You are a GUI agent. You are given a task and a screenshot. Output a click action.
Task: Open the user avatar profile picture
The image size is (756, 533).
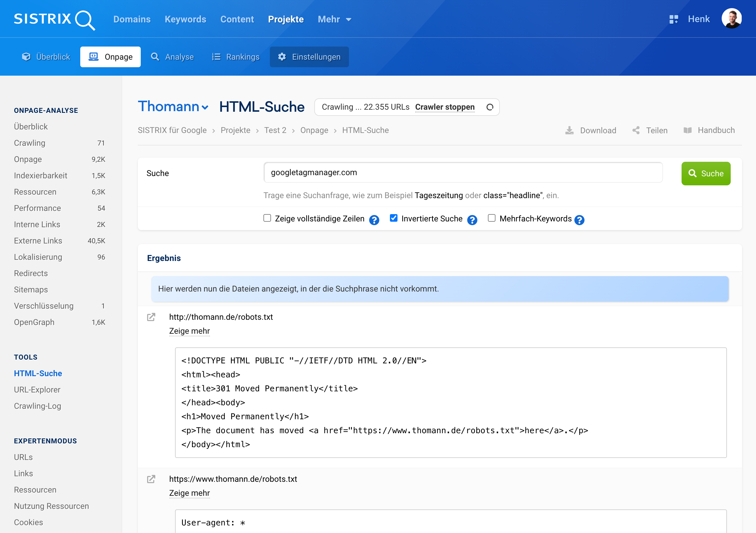tap(732, 18)
